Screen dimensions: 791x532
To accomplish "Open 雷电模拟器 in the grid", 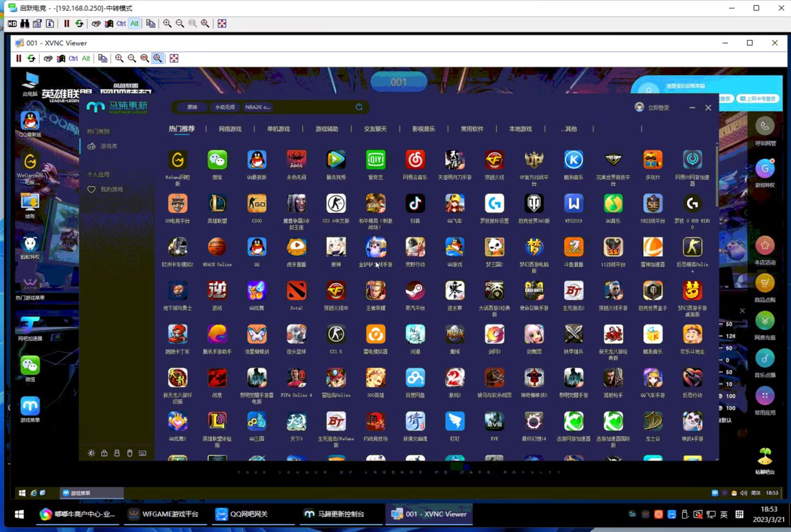I will 376,335.
